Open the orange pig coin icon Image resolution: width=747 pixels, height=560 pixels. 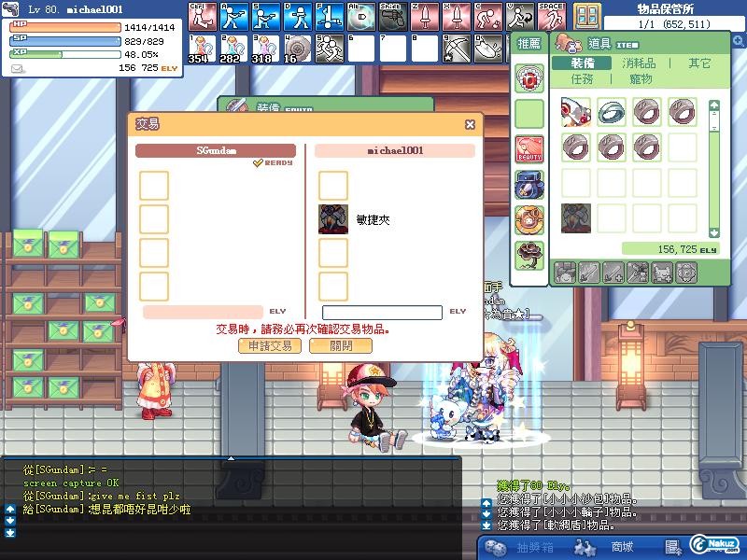tap(529, 219)
